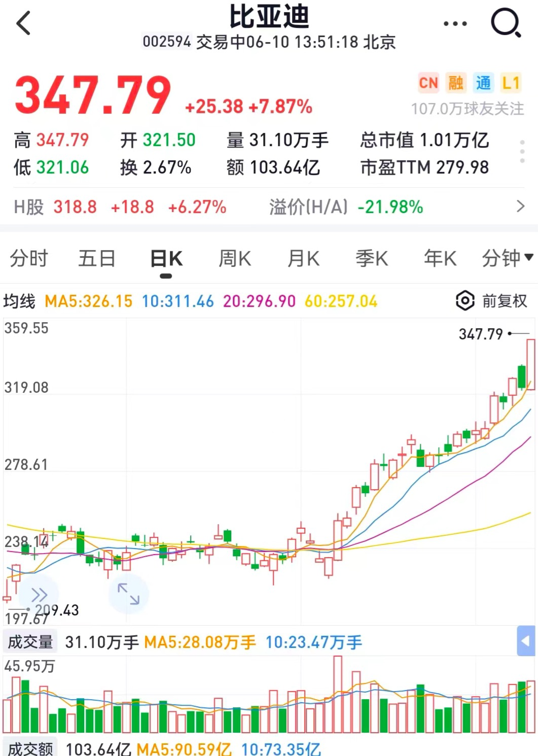Tap the 换 2.67% turnover rate
This screenshot has width=538, height=756.
click(156, 167)
